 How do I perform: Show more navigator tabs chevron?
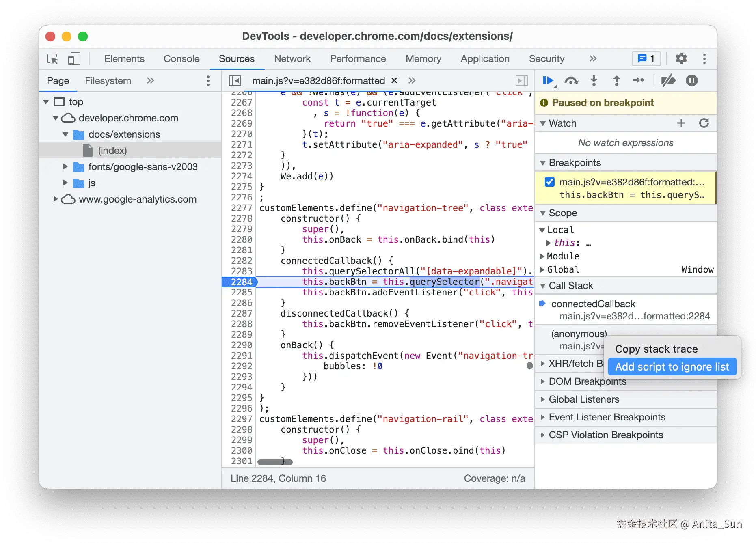[x=150, y=81]
